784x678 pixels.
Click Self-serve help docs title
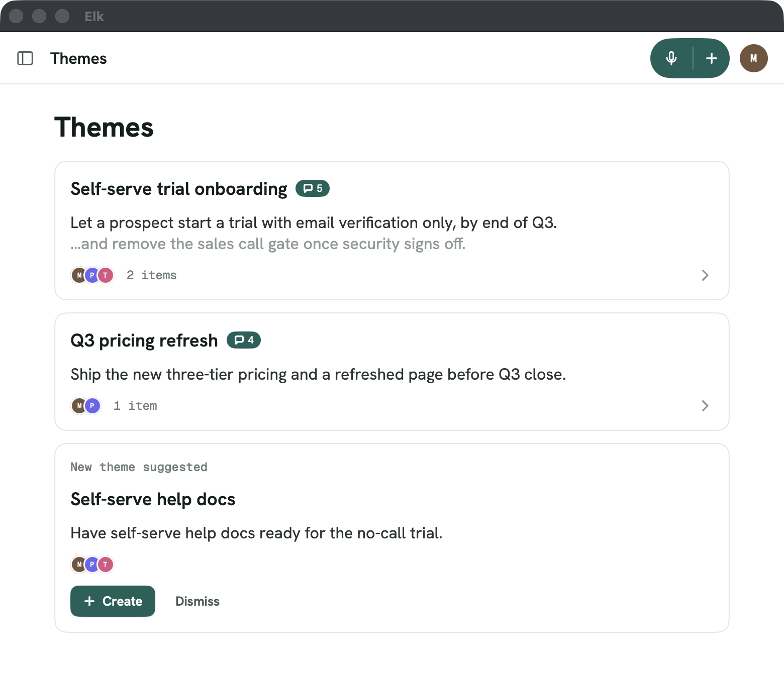point(153,499)
